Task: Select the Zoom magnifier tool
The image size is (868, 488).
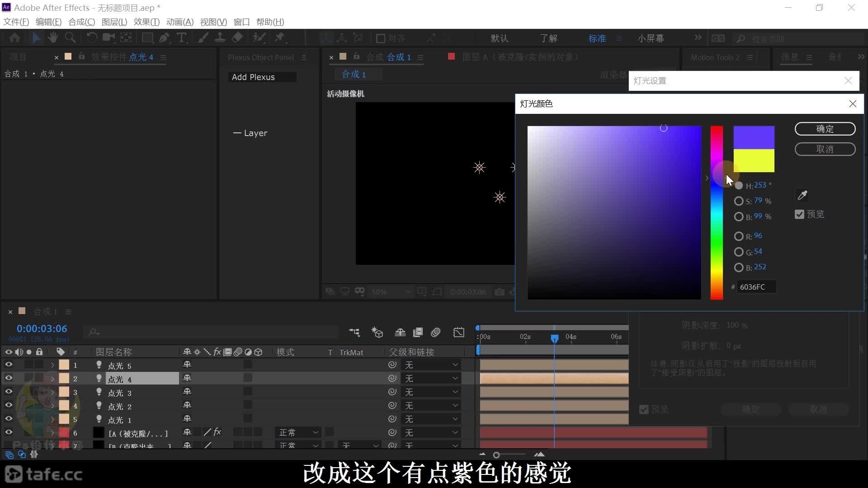Action: click(x=70, y=38)
